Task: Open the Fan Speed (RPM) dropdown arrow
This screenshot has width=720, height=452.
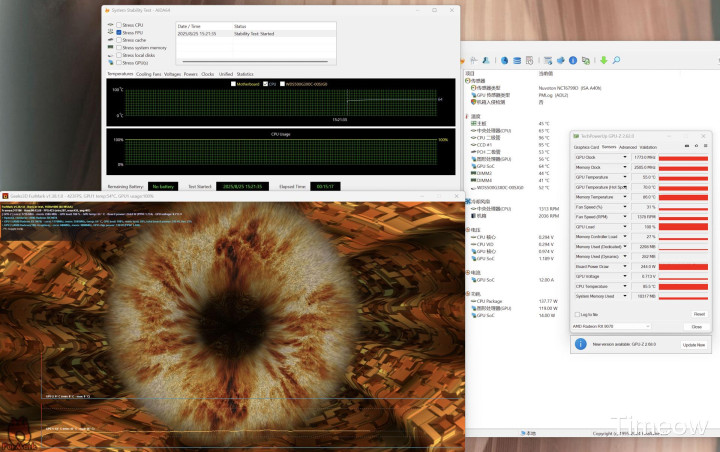Action: click(625, 217)
